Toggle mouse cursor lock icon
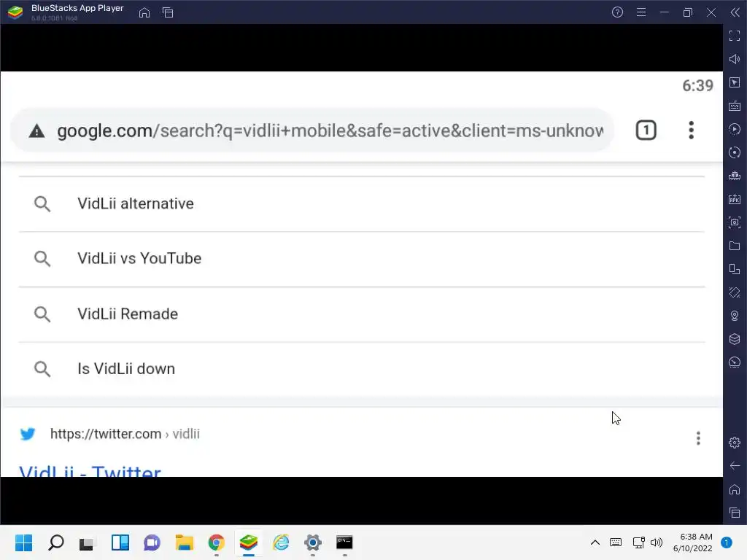Viewport: 747px width, 560px height. point(735,82)
